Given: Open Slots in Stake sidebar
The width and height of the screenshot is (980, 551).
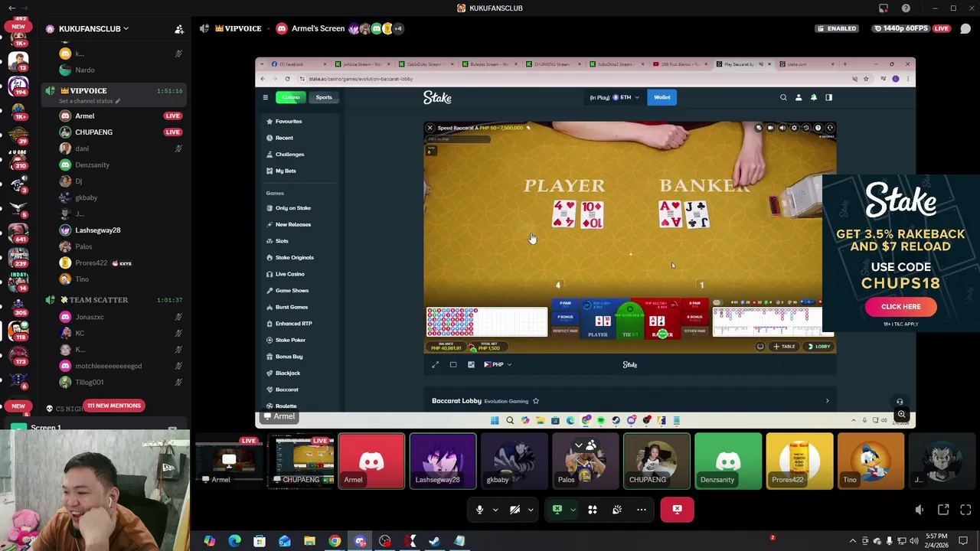Looking at the screenshot, I should click(282, 241).
